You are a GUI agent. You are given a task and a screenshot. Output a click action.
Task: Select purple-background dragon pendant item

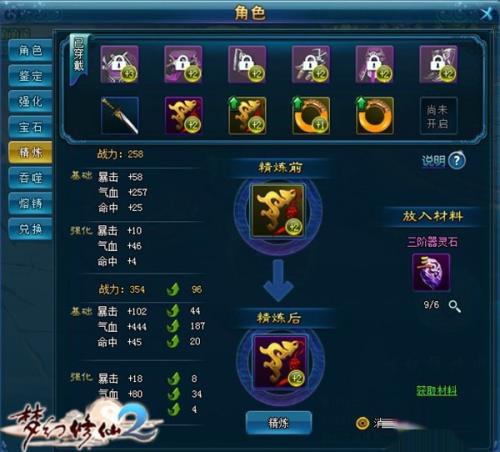pos(184,115)
